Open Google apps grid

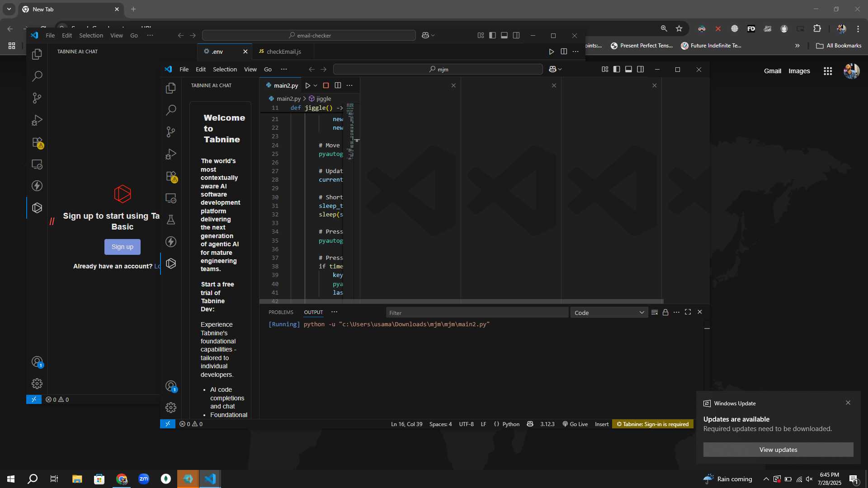pyautogui.click(x=828, y=71)
